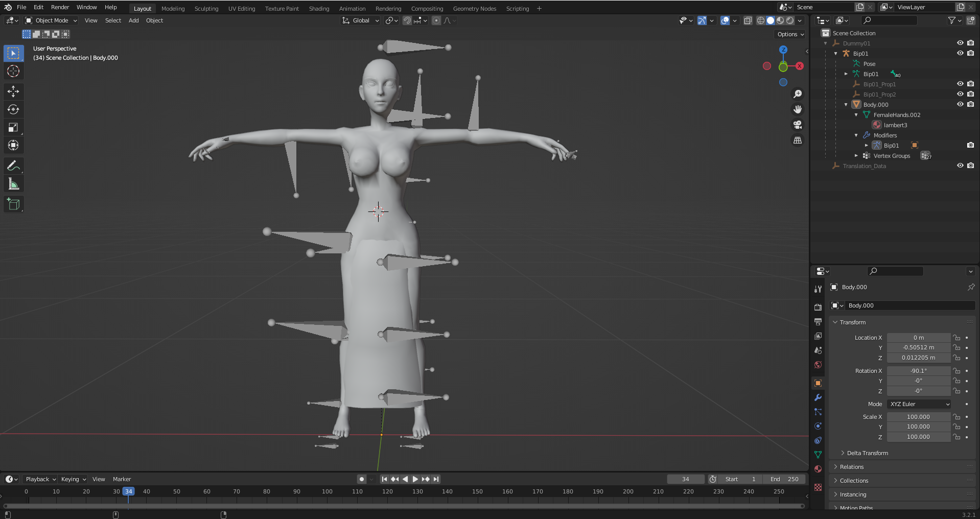Open the Texture properties tab
The image size is (980, 519).
[818, 487]
